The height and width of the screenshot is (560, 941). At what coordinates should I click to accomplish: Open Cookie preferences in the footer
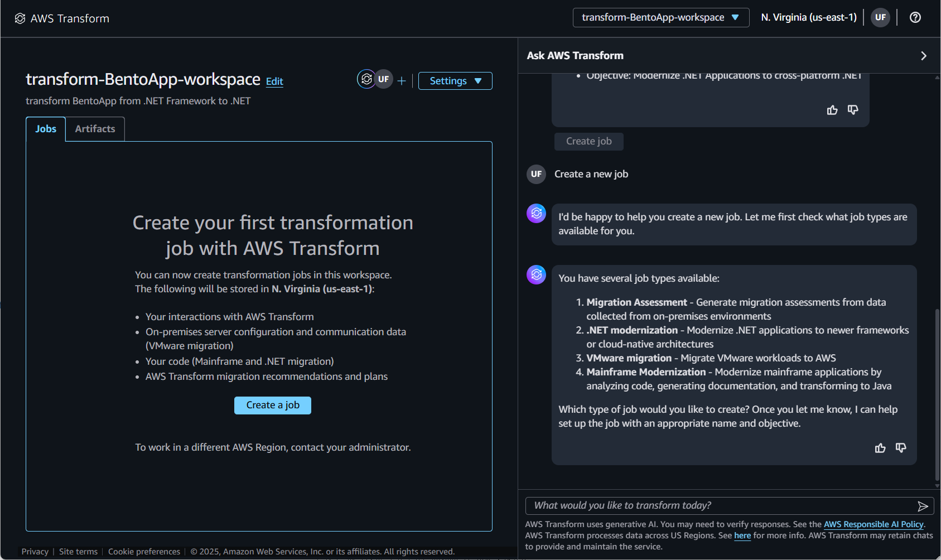point(144,552)
